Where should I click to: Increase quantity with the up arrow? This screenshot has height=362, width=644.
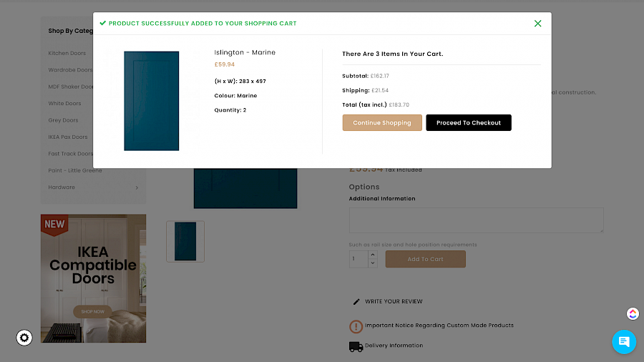click(373, 255)
